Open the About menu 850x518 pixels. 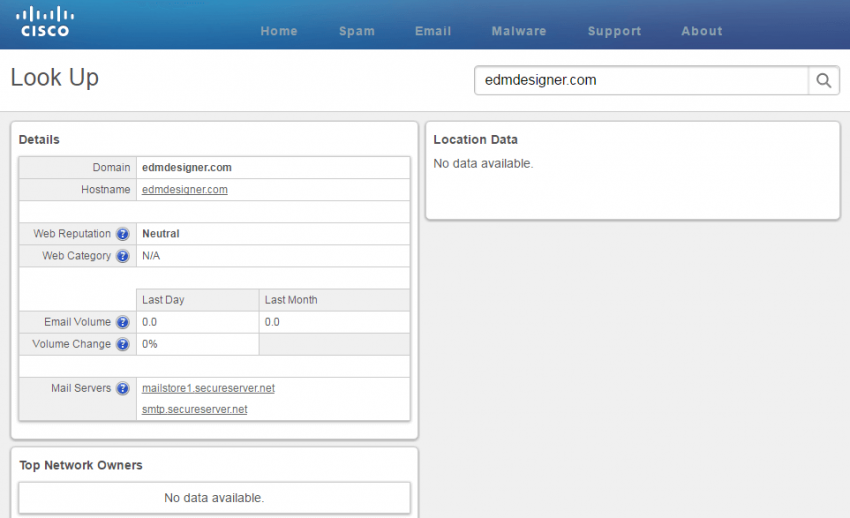pos(702,31)
